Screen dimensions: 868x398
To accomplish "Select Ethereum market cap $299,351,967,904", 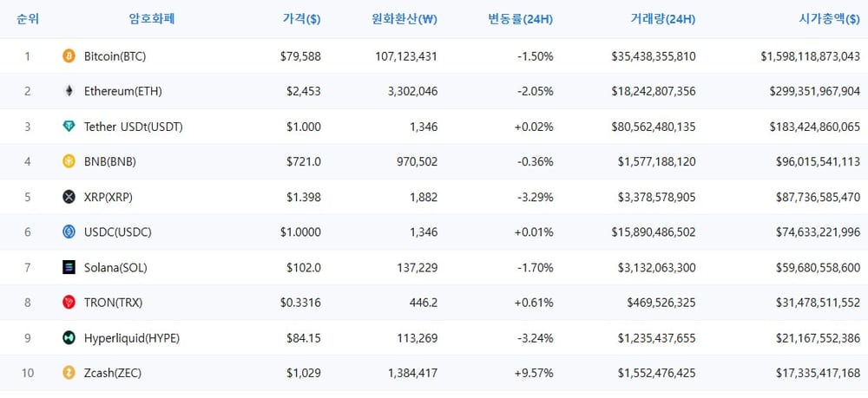I will pos(815,92).
